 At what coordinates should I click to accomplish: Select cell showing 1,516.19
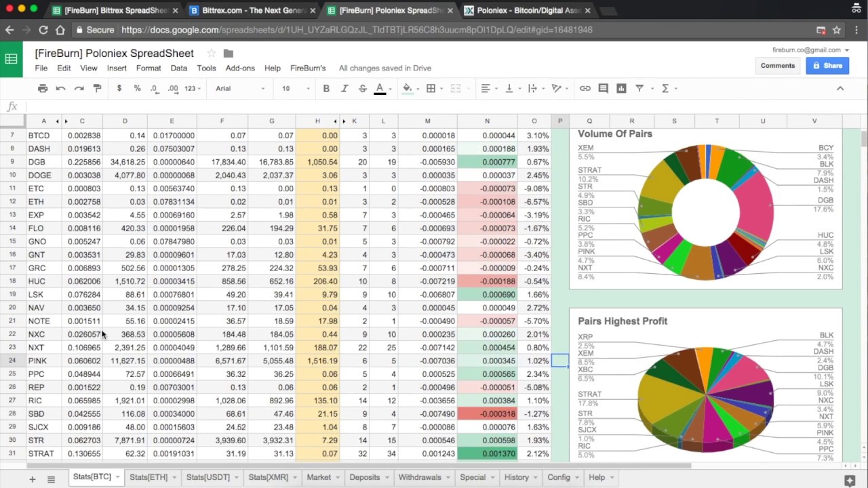point(317,361)
